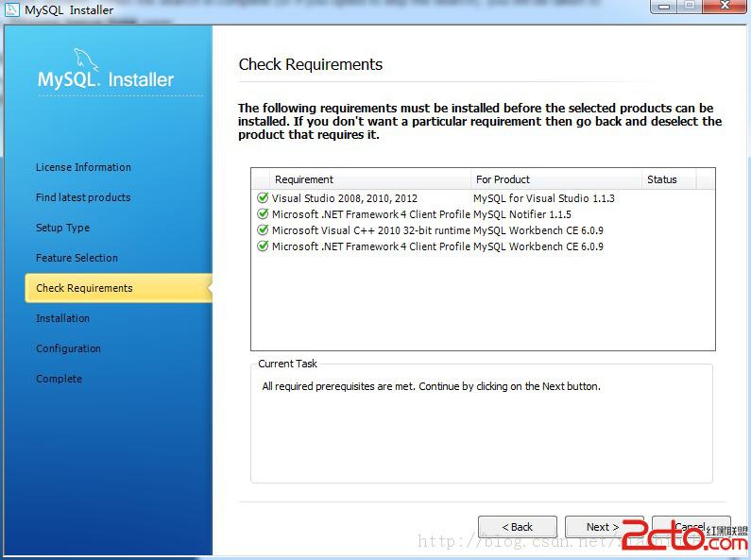The height and width of the screenshot is (560, 751).
Task: Click the green check icon for Visual C++ 2010 runtime
Action: 263,230
